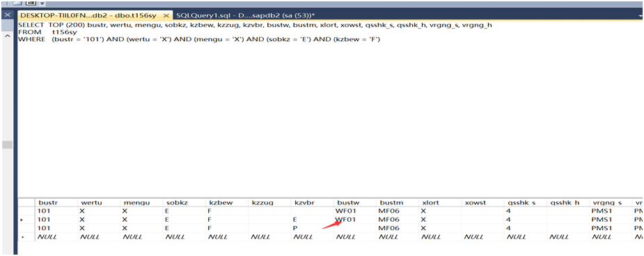Screen dimensions: 644x256
Task: Select the dbo.t156sy tab
Action: pos(88,15)
